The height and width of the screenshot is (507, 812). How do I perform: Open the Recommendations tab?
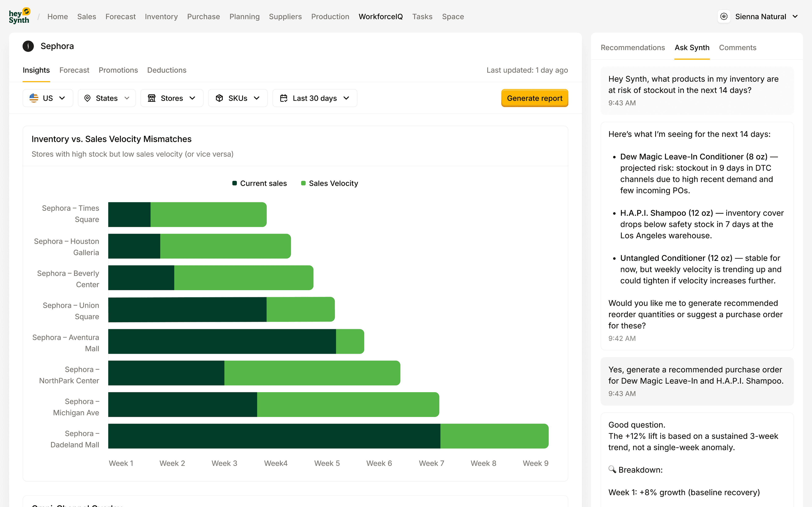pyautogui.click(x=632, y=48)
